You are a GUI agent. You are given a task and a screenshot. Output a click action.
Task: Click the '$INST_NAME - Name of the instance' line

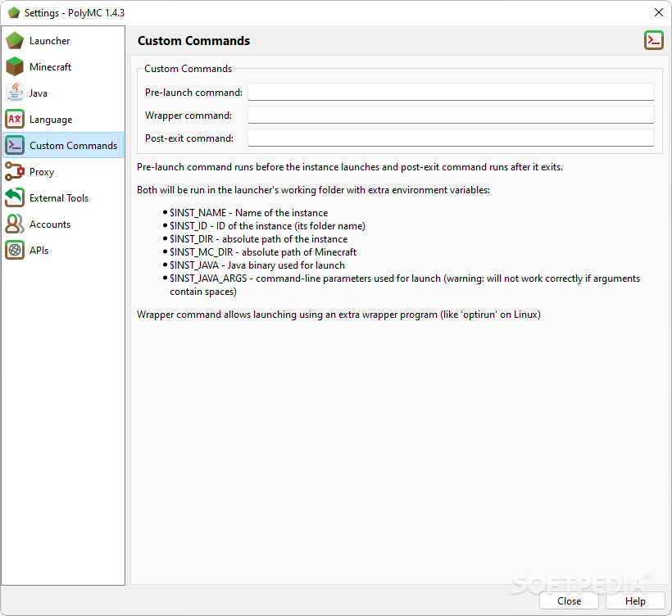[248, 213]
